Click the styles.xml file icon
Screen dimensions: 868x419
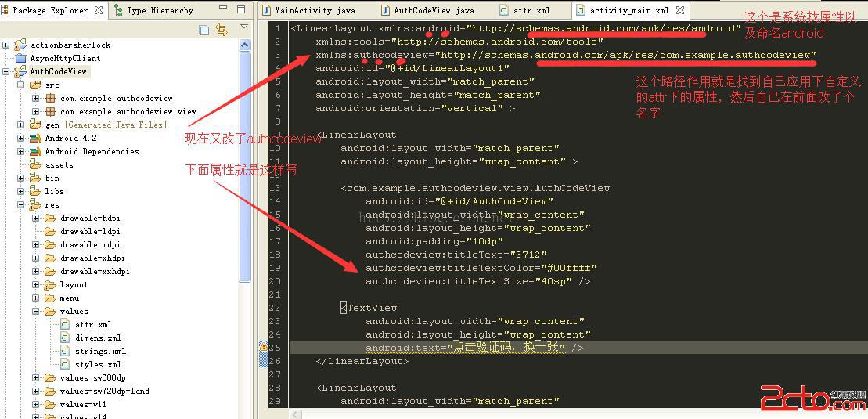click(65, 364)
